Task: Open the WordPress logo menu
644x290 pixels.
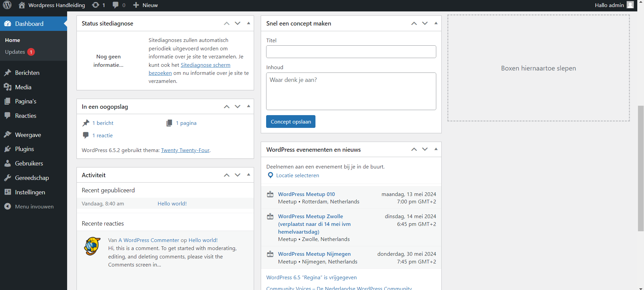Action: 7,5
